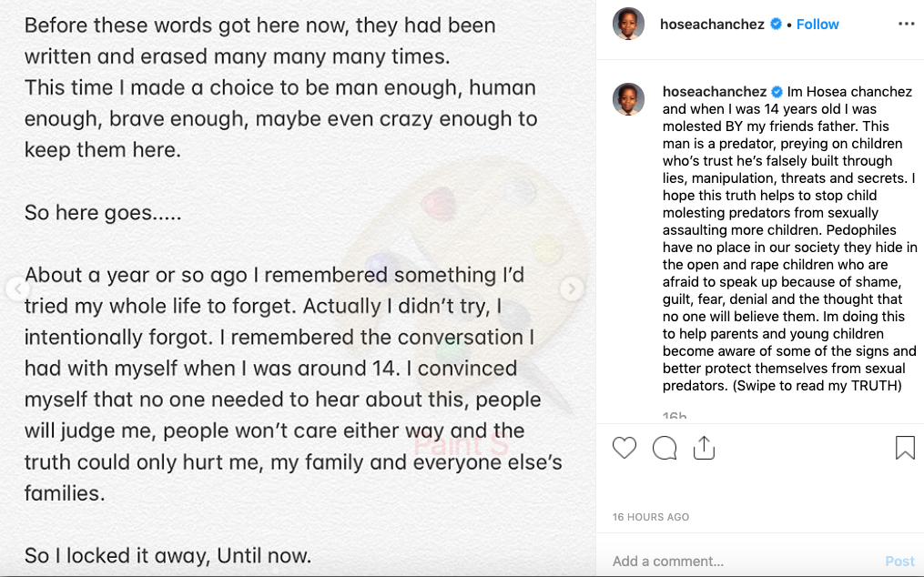
Task: Share the post via the share icon
Action: 704,448
